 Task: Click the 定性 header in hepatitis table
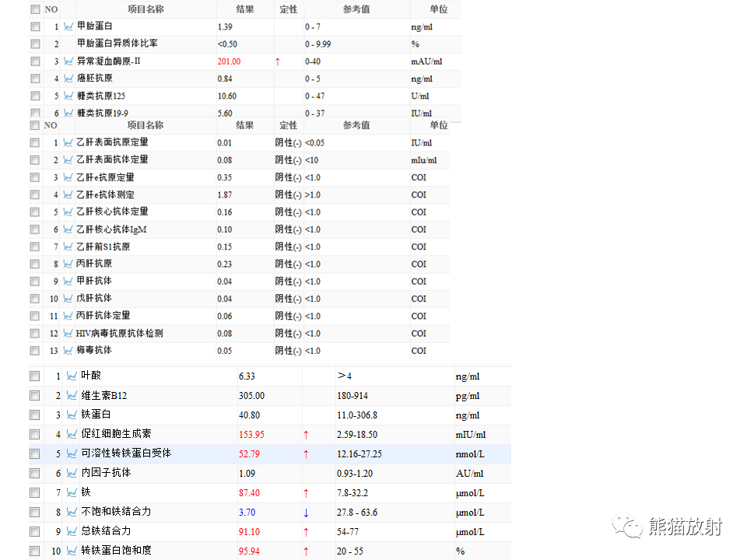click(x=288, y=125)
